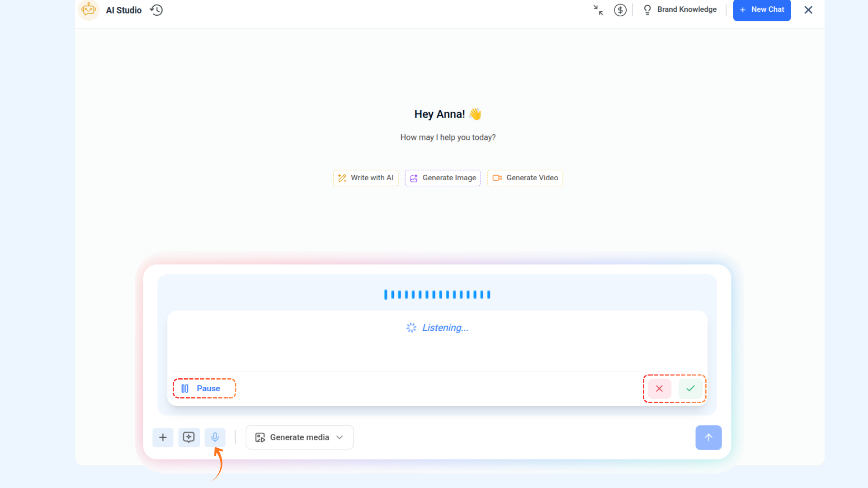This screenshot has width=868, height=488.
Task: Pause the voice recording
Action: coord(204,389)
